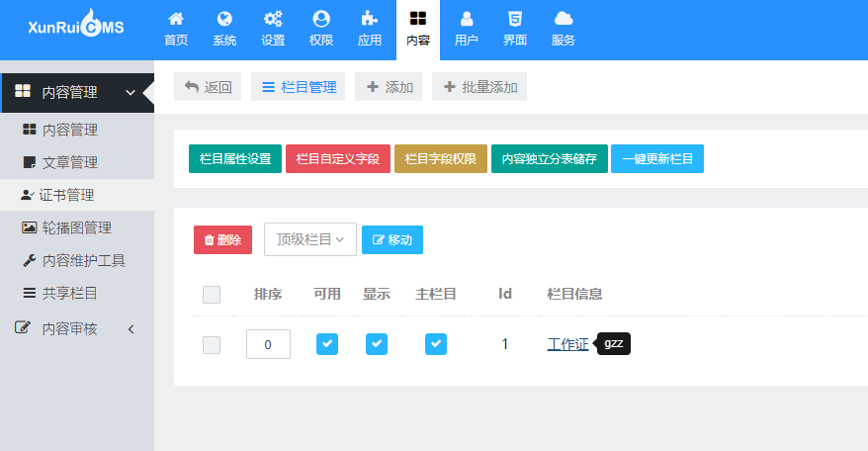
Task: Click the 添加 button
Action: [389, 87]
